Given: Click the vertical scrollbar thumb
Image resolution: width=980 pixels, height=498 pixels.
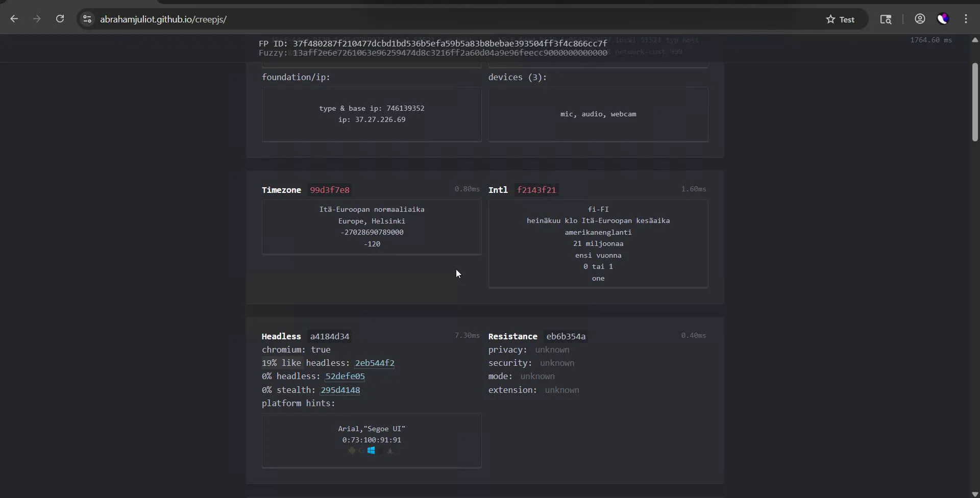Looking at the screenshot, I should tap(975, 102).
